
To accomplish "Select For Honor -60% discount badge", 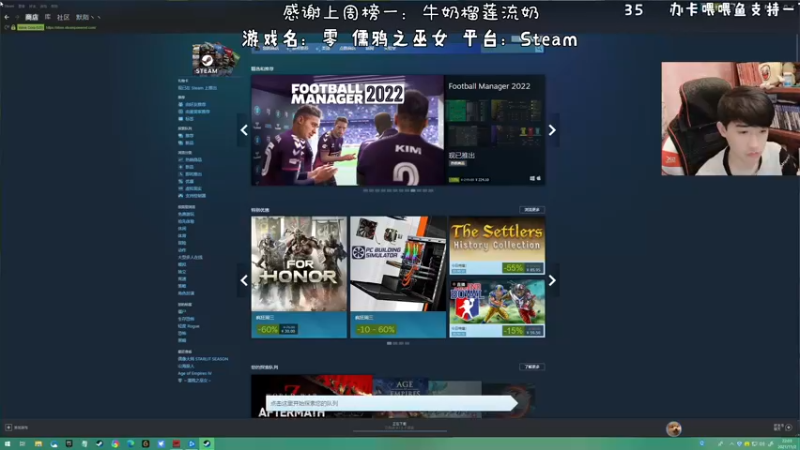I will coord(267,330).
